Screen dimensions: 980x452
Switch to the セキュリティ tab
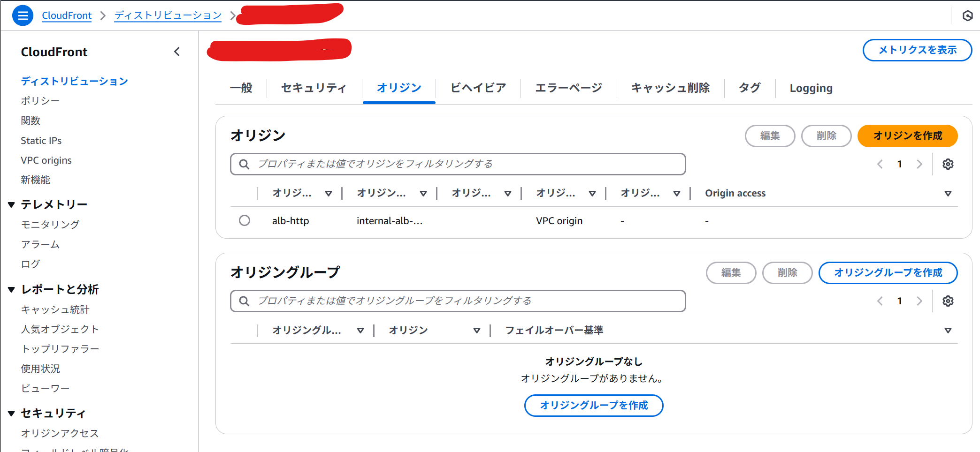pos(314,88)
